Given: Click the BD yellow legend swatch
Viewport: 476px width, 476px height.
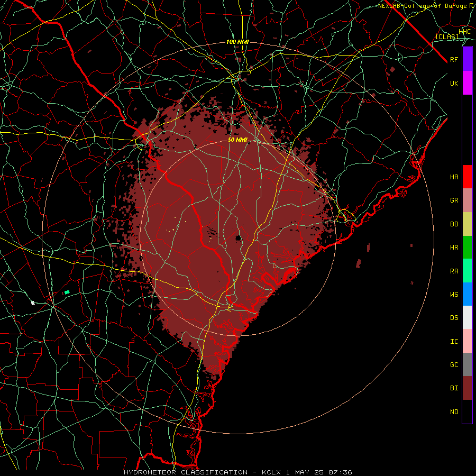Looking at the screenshot, I should [467, 224].
